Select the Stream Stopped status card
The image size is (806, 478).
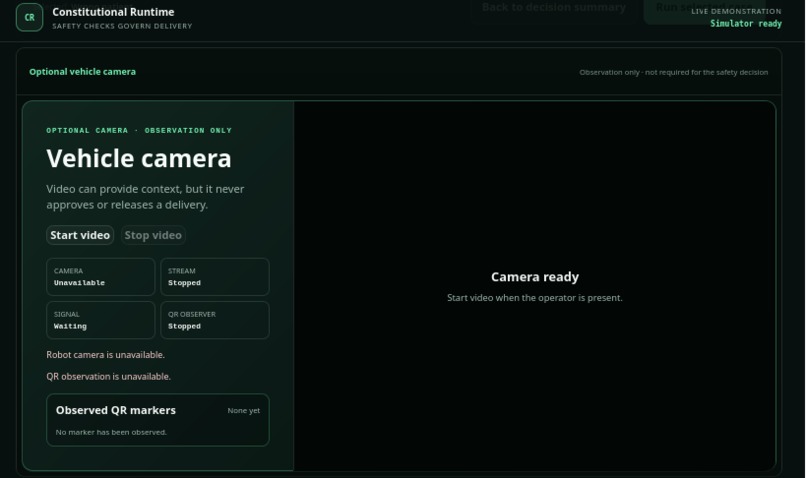point(215,277)
